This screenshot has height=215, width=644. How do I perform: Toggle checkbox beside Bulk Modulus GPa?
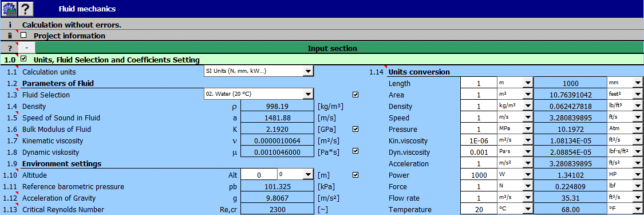tap(355, 129)
